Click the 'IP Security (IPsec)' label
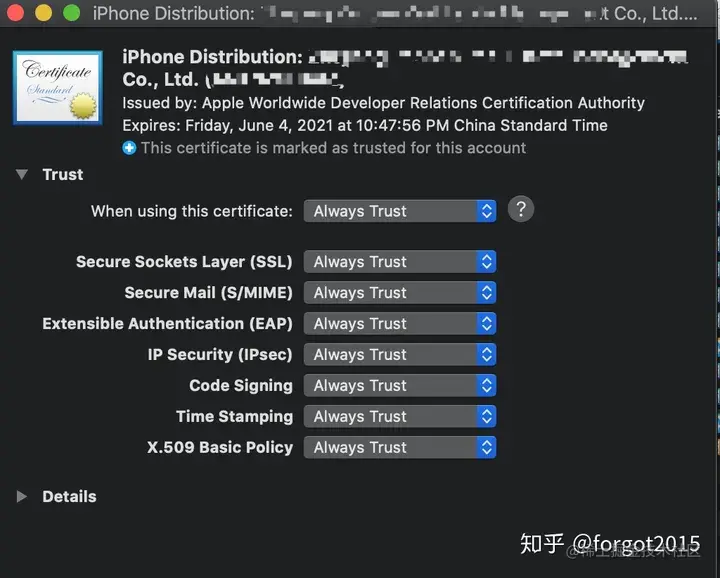The image size is (720, 578). tap(219, 355)
